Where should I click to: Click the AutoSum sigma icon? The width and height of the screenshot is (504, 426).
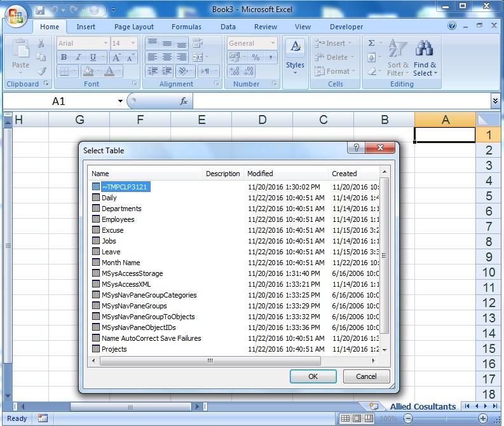pos(371,43)
